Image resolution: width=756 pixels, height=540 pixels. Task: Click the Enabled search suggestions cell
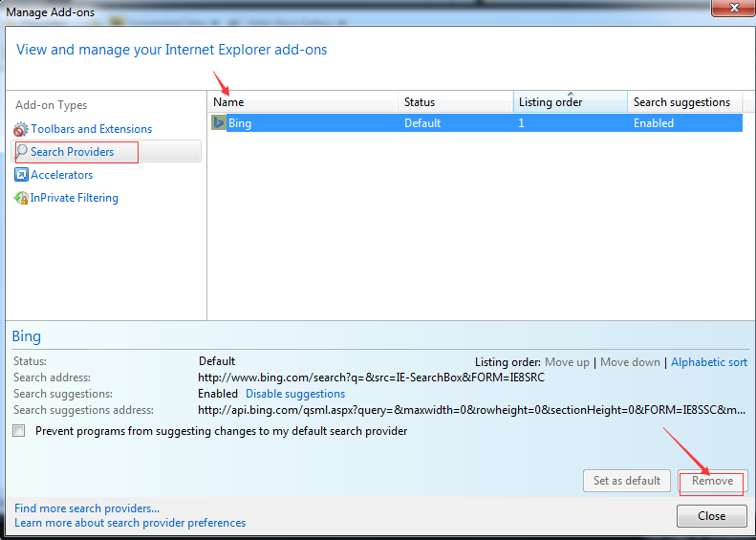654,123
